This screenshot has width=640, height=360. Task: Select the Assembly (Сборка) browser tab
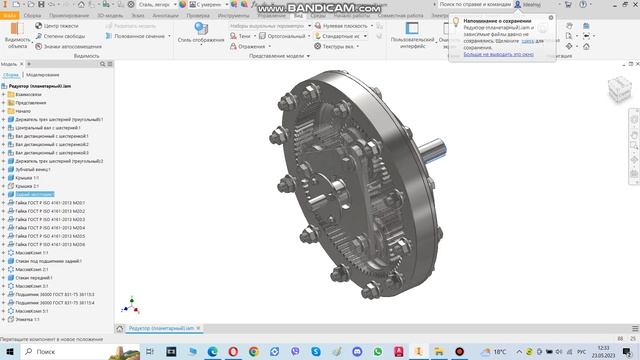click(x=11, y=75)
